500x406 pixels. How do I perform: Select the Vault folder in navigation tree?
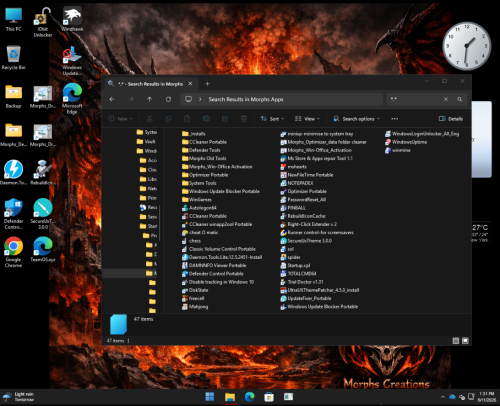(x=147, y=142)
